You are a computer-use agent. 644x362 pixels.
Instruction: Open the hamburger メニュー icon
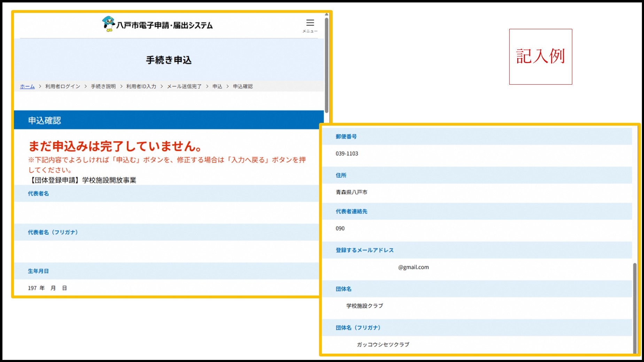pyautogui.click(x=310, y=23)
